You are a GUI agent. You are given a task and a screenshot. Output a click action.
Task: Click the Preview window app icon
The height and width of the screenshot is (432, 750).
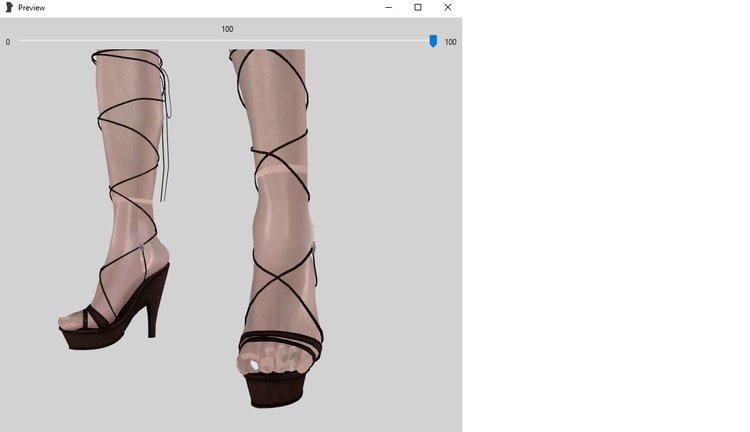(x=9, y=7)
